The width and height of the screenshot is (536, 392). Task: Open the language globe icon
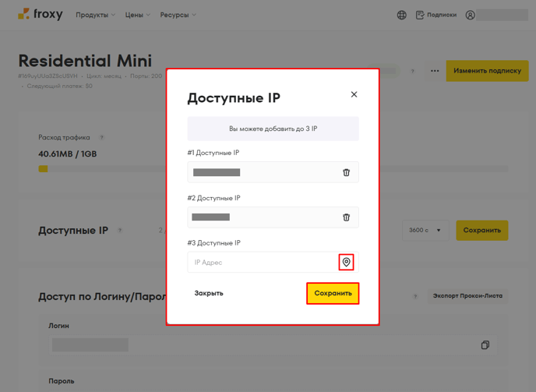(x=402, y=15)
